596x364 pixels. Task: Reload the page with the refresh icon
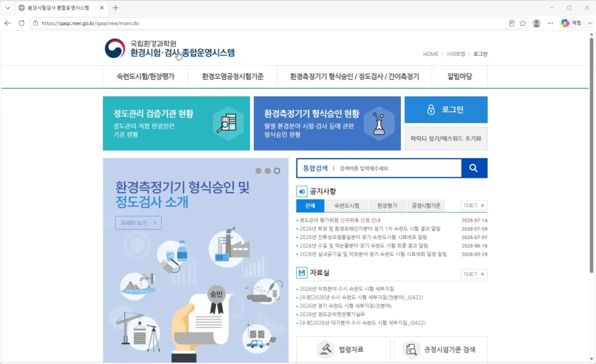click(x=22, y=23)
